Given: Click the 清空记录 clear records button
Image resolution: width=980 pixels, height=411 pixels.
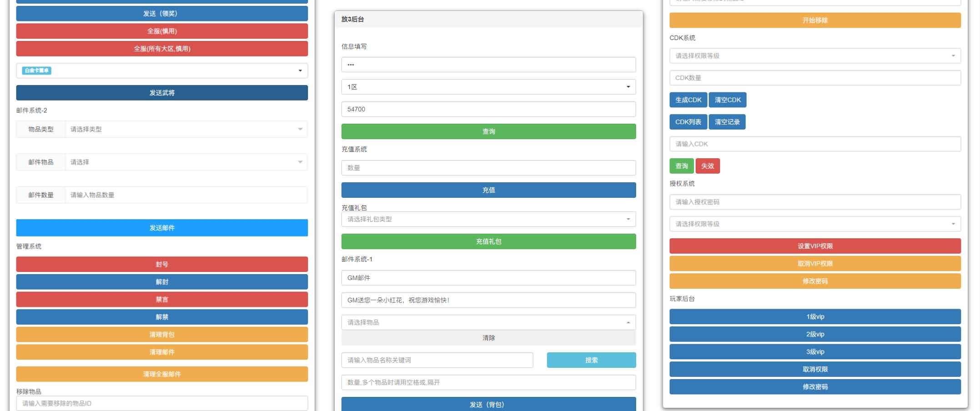Looking at the screenshot, I should click(727, 121).
